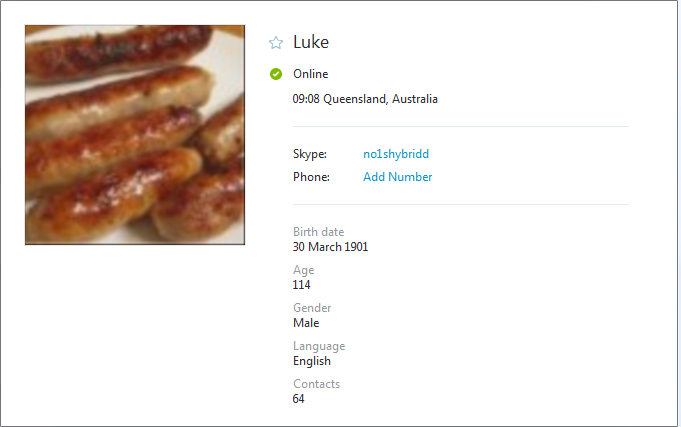The width and height of the screenshot is (681, 427).
Task: Open the sausage profile picture
Action: click(135, 135)
